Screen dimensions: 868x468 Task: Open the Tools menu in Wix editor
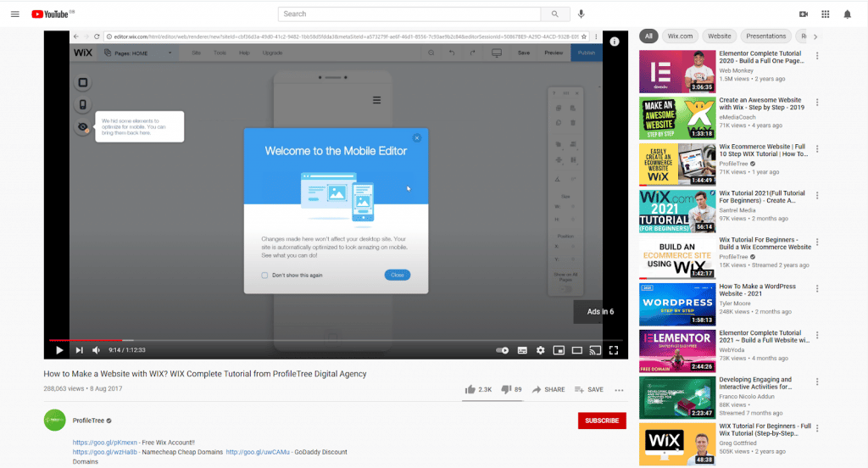(x=220, y=53)
